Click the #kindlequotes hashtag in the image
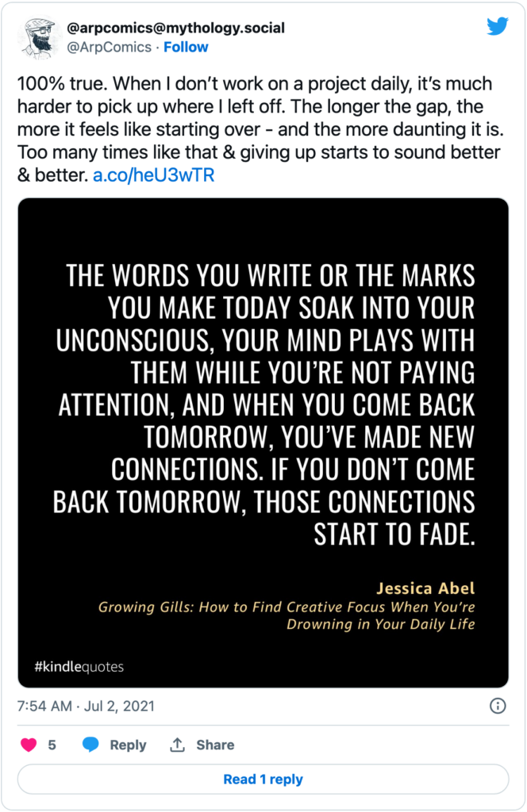527x812 pixels. point(79,666)
